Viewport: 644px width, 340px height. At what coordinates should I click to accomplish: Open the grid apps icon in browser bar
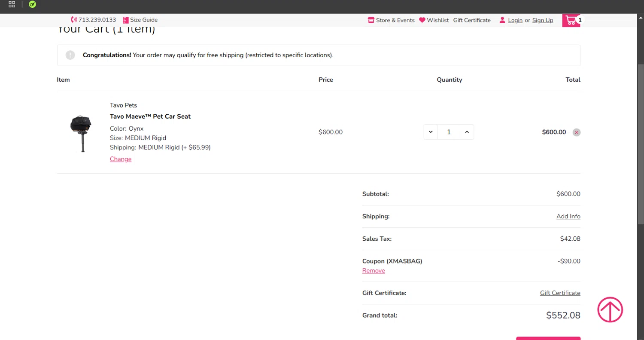point(12,5)
